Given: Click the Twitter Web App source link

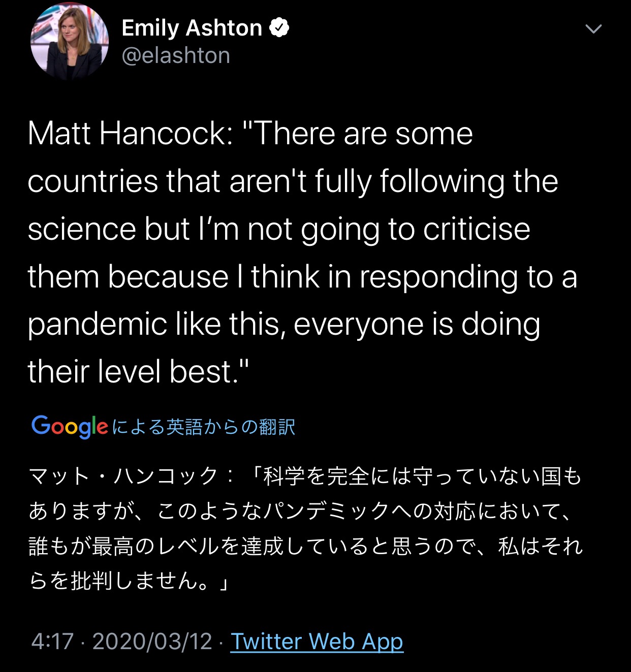Looking at the screenshot, I should click(317, 641).
